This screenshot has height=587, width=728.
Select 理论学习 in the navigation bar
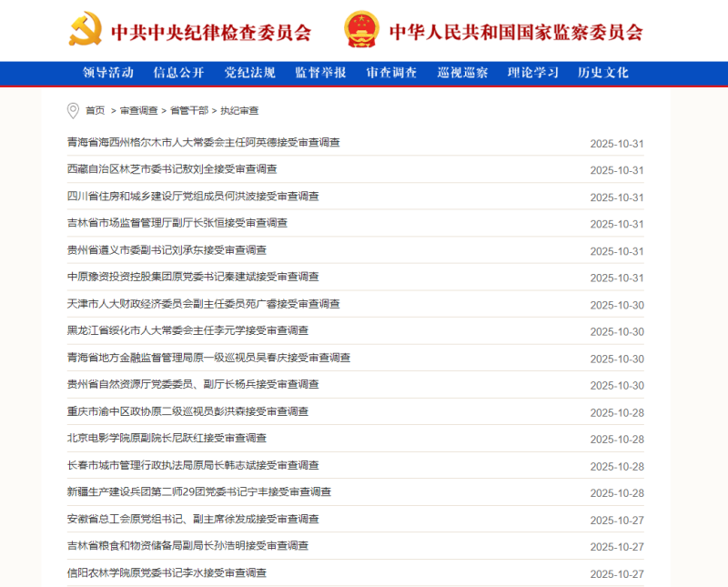point(531,73)
